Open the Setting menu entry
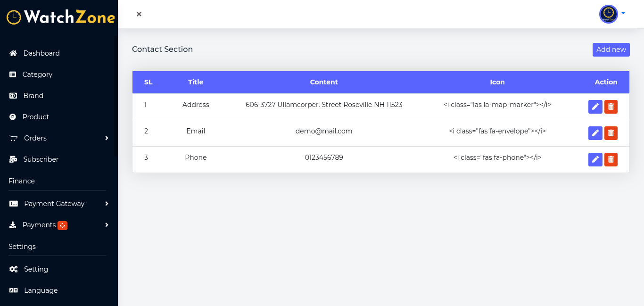 pyautogui.click(x=36, y=269)
